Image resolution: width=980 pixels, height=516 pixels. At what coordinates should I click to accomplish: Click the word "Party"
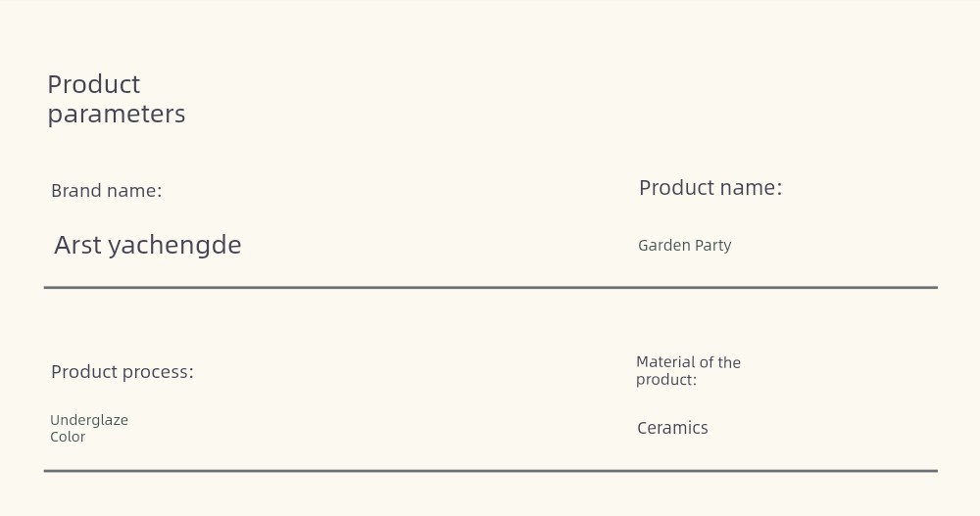tap(713, 246)
